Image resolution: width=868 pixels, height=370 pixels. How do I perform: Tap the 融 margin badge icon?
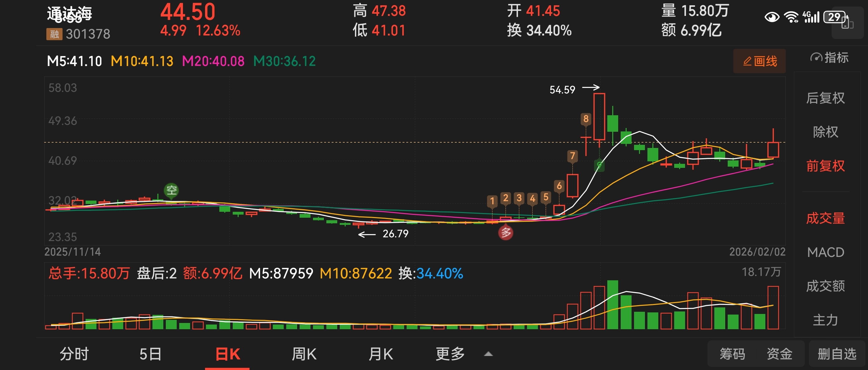click(54, 34)
